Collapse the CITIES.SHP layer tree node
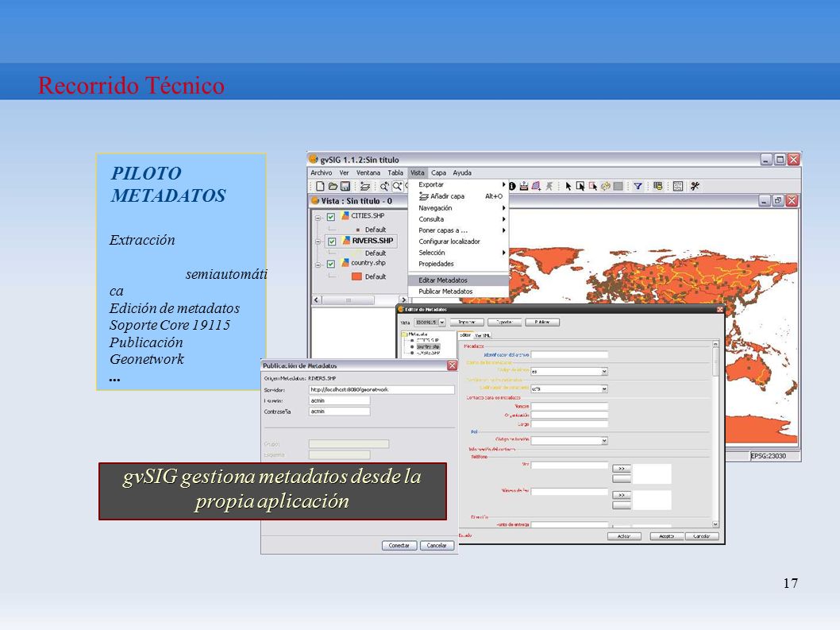The width and height of the screenshot is (840, 630). coord(318,218)
